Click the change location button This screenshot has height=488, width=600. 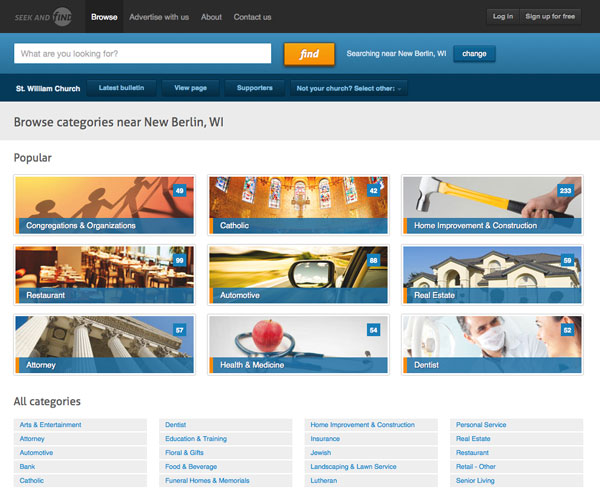[x=474, y=54]
